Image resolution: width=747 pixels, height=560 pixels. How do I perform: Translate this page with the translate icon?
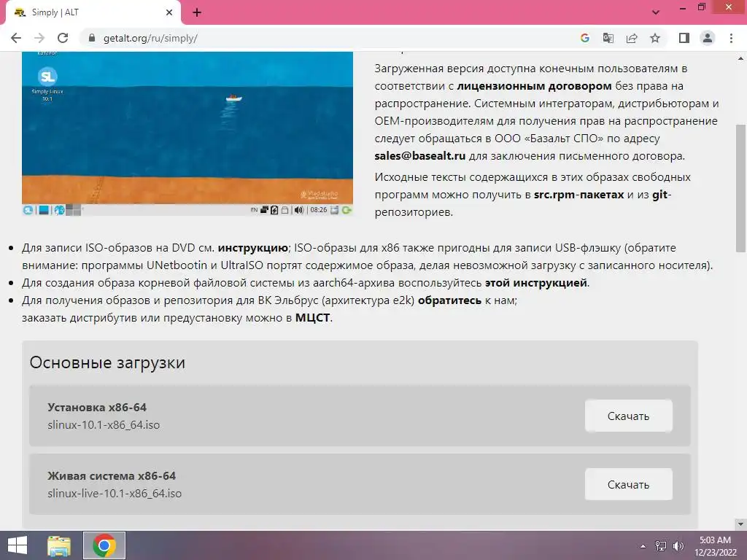point(608,38)
